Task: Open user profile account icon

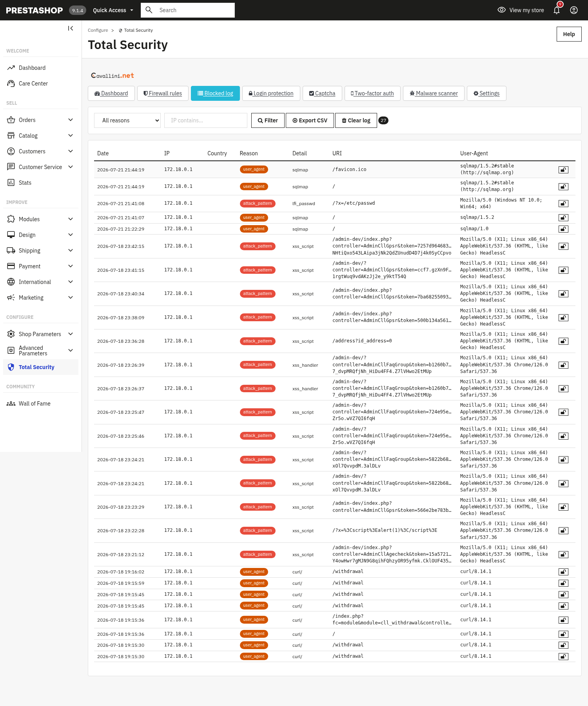Action: 574,10
